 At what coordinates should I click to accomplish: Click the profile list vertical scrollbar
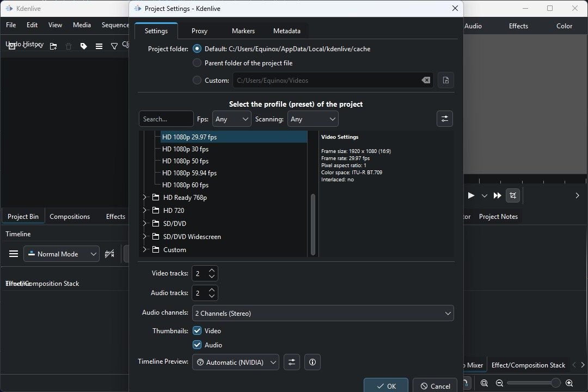pos(313,224)
